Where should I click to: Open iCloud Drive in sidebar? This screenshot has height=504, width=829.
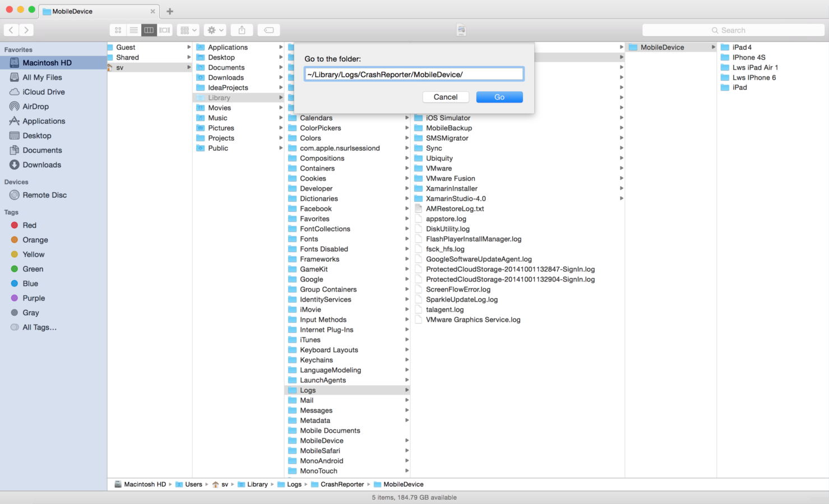[44, 92]
